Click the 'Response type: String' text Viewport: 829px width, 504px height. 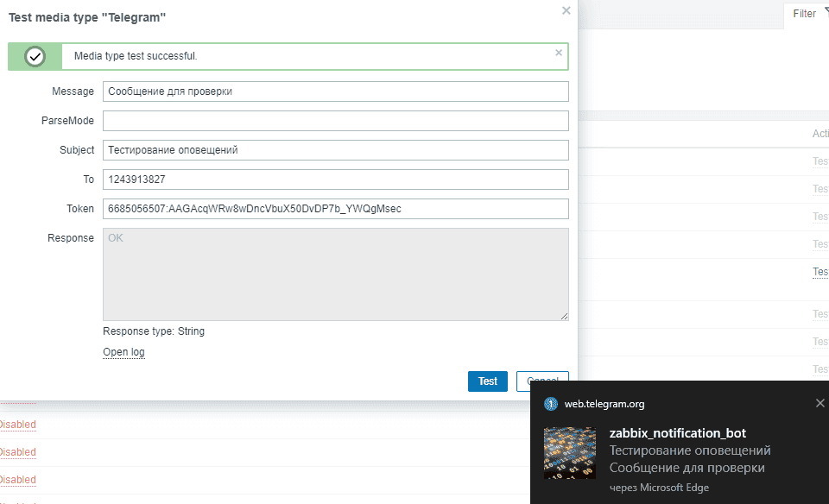pyautogui.click(x=154, y=331)
